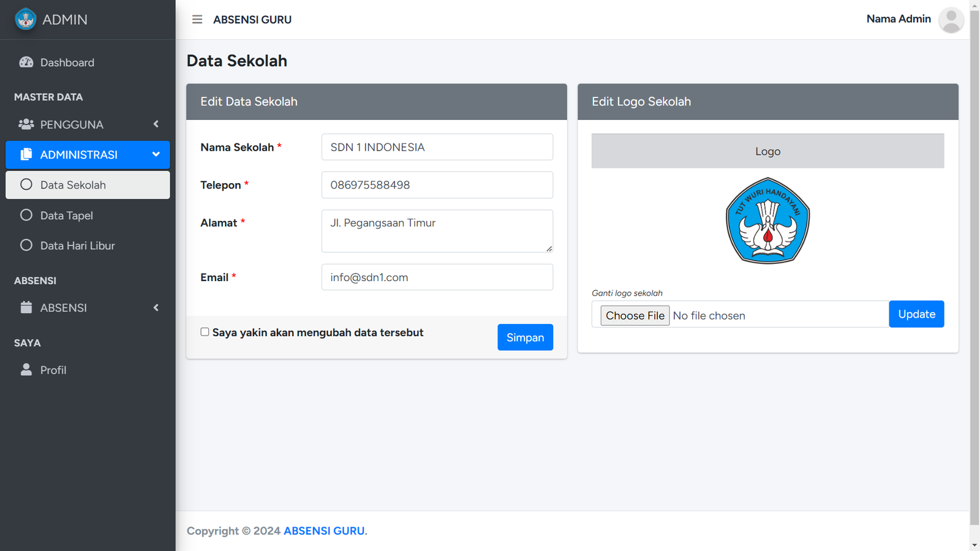Click the Nama Sekolah input field
Image resolution: width=980 pixels, height=551 pixels.
(x=437, y=147)
